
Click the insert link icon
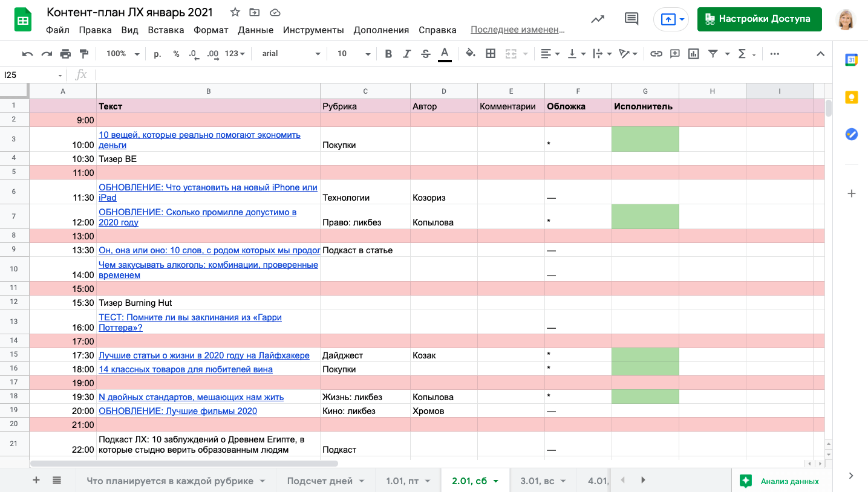pyautogui.click(x=656, y=54)
